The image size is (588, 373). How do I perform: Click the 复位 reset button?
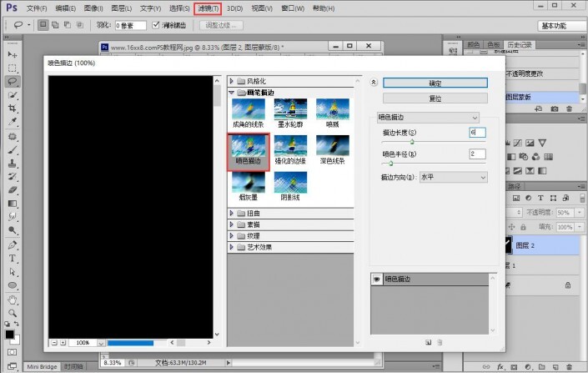coord(435,98)
